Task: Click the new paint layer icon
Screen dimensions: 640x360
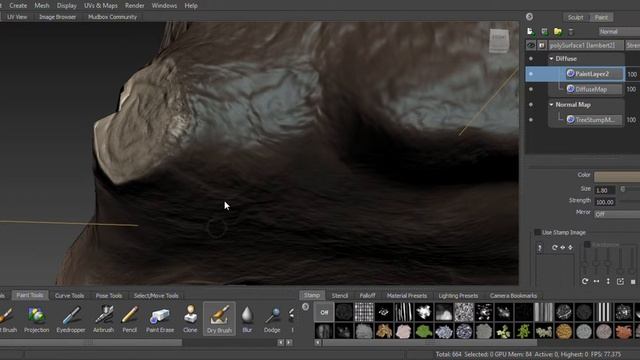Action: 530,31
